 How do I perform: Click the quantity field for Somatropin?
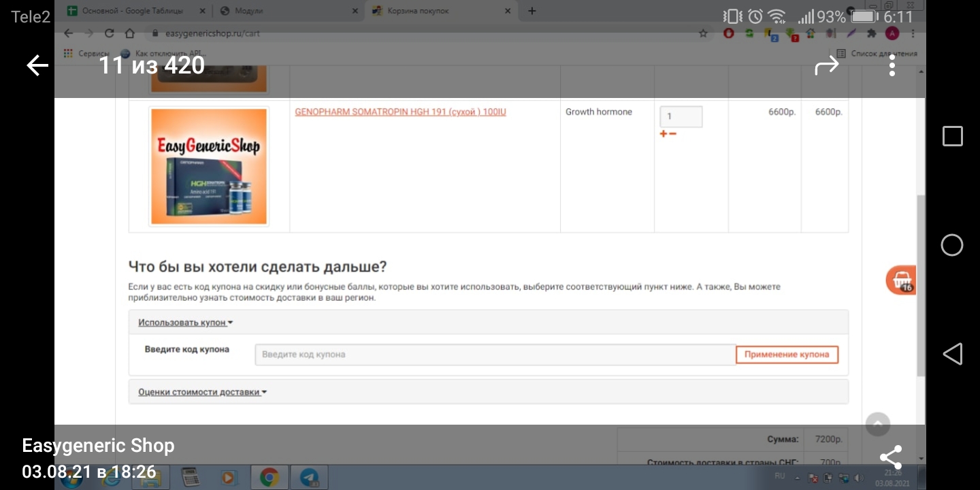(681, 116)
